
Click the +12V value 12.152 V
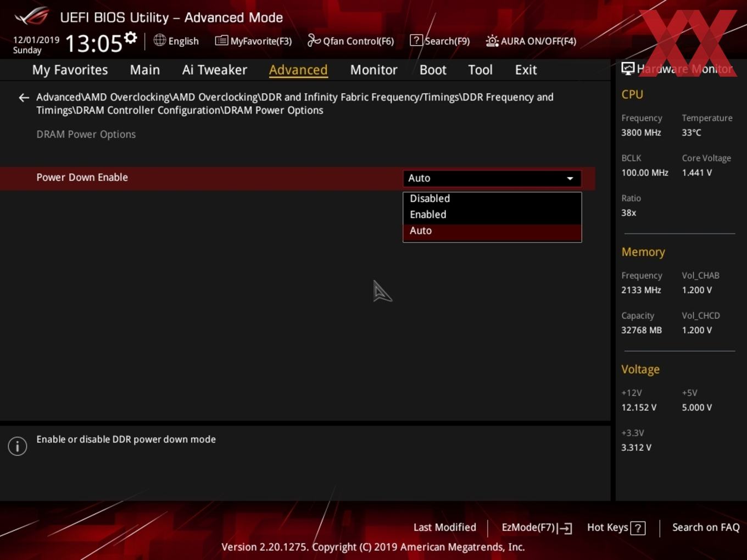coord(639,408)
